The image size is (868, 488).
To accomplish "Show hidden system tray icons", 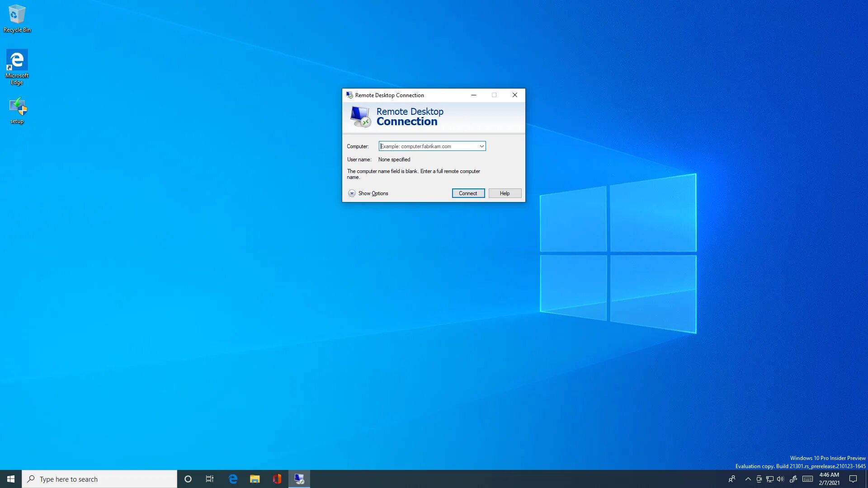I will click(x=748, y=479).
